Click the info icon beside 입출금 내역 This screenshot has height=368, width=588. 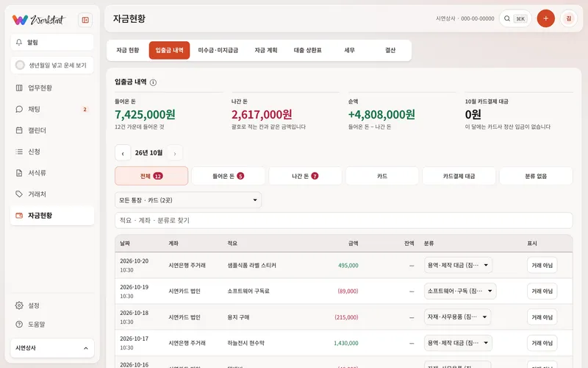click(x=153, y=82)
